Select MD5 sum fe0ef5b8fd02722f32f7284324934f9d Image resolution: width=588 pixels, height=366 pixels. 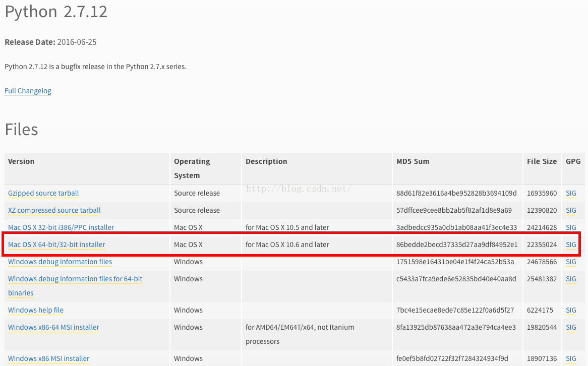(452, 358)
